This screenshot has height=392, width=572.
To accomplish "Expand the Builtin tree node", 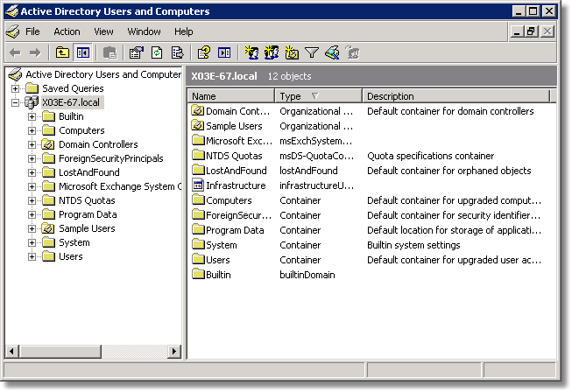I will coord(32,116).
